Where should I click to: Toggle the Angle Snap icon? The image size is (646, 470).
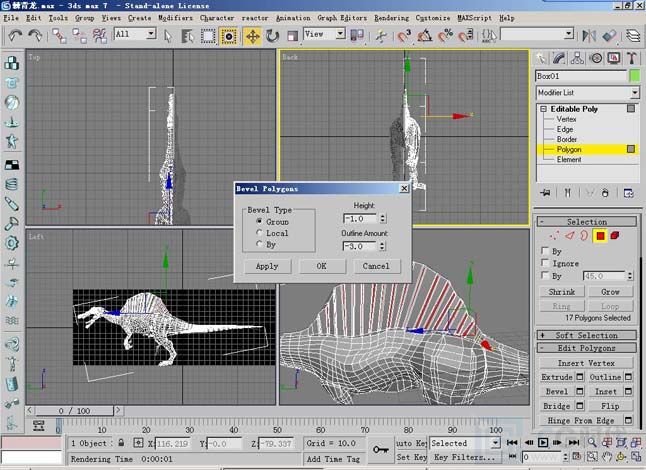tap(425, 36)
